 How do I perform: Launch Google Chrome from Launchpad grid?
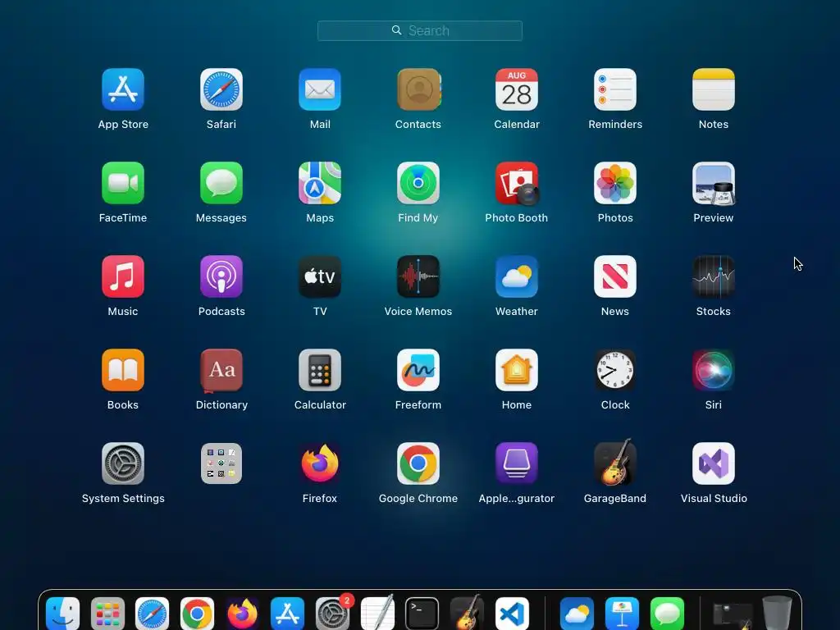coord(418,463)
